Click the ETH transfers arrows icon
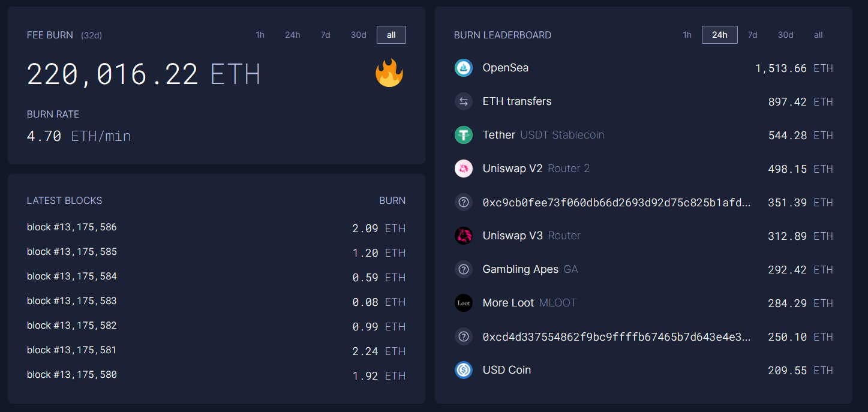 pos(464,102)
